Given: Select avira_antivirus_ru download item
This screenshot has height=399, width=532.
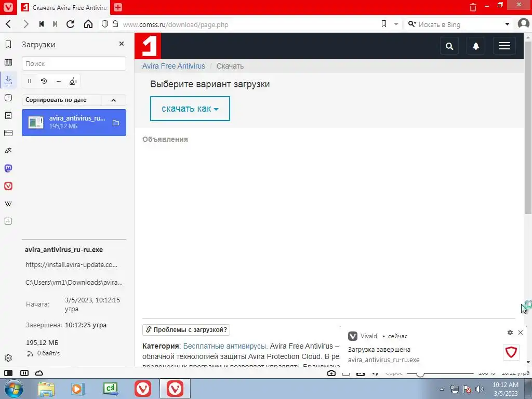Looking at the screenshot, I should coord(74,123).
